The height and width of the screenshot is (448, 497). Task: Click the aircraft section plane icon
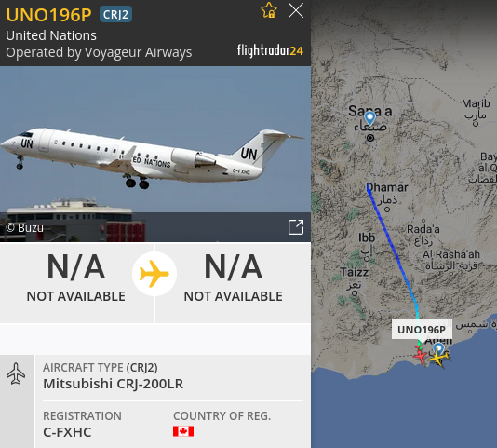(x=16, y=373)
